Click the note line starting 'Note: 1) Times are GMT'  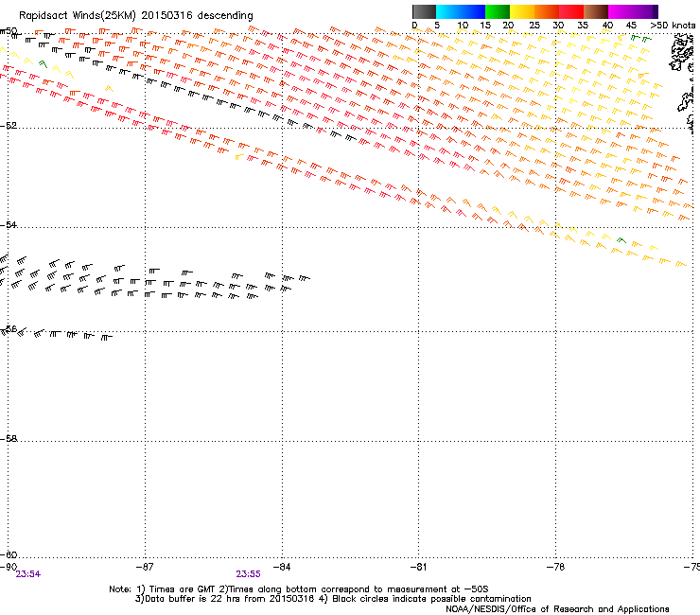(299, 589)
